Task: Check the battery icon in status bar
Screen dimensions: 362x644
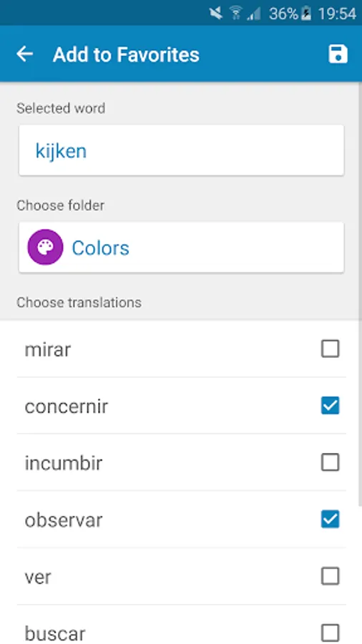Action: click(306, 14)
